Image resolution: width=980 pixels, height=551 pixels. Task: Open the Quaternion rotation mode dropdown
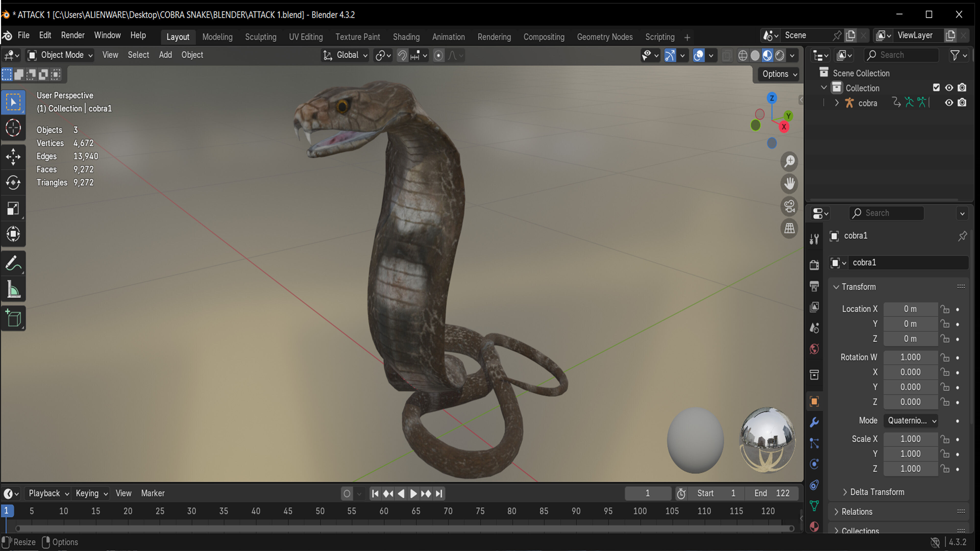tap(911, 421)
